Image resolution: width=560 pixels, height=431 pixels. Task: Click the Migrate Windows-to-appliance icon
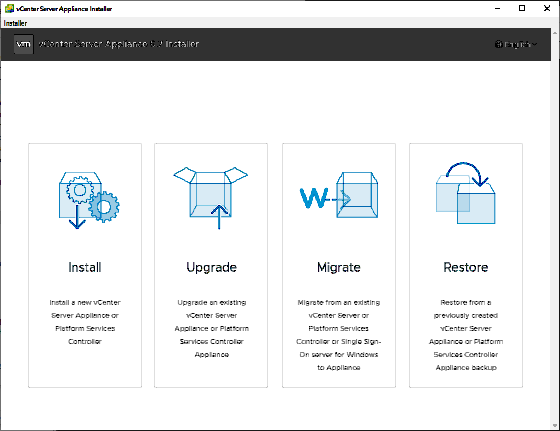339,195
